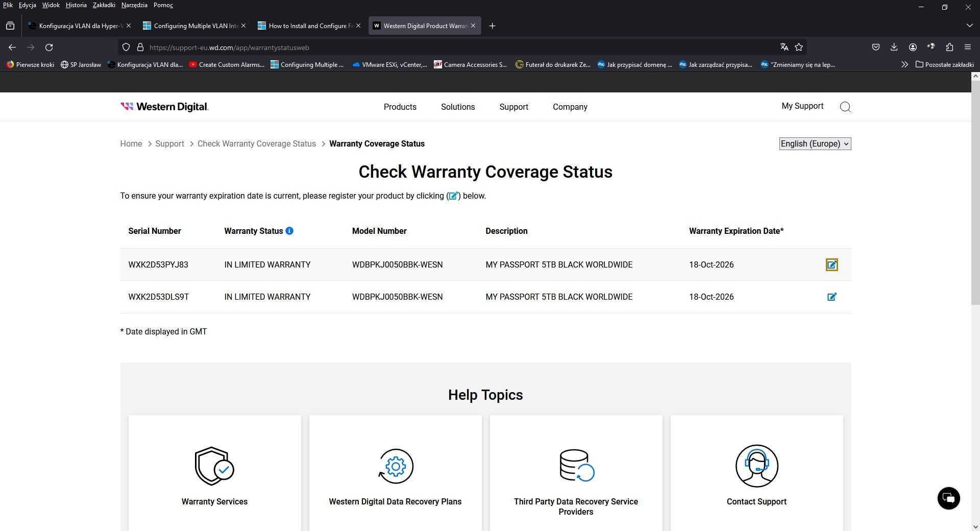Open Third Party Data Recovery Service Providers
This screenshot has height=531, width=980.
576,506
